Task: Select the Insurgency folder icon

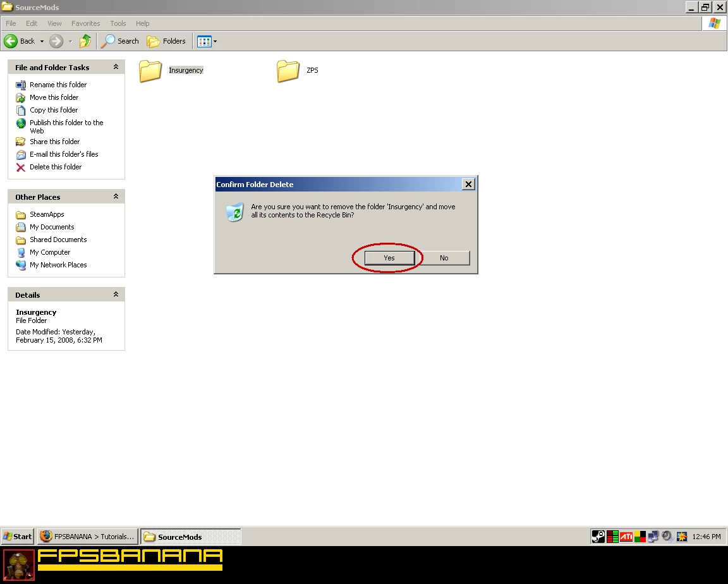Action: tap(150, 71)
